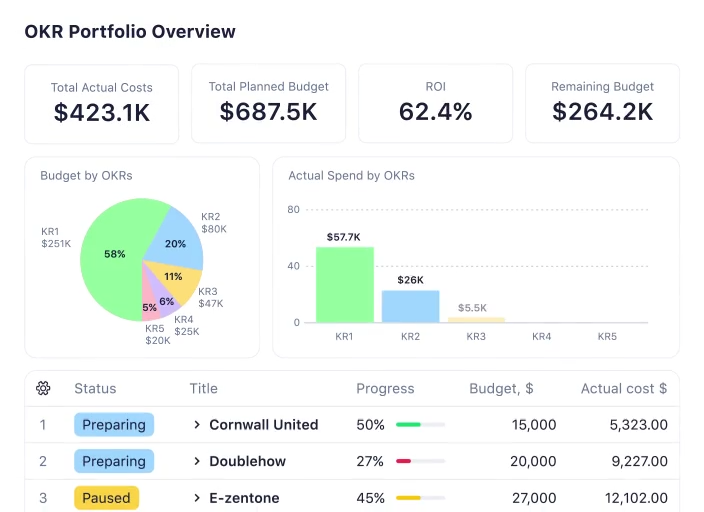Screen dimensions: 704x512
Task: Sort by the Progress column header
Action: point(385,388)
